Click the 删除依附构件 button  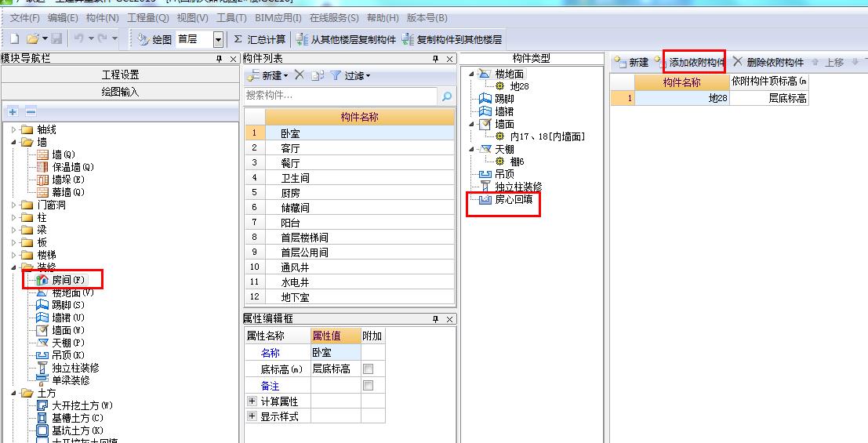768,62
